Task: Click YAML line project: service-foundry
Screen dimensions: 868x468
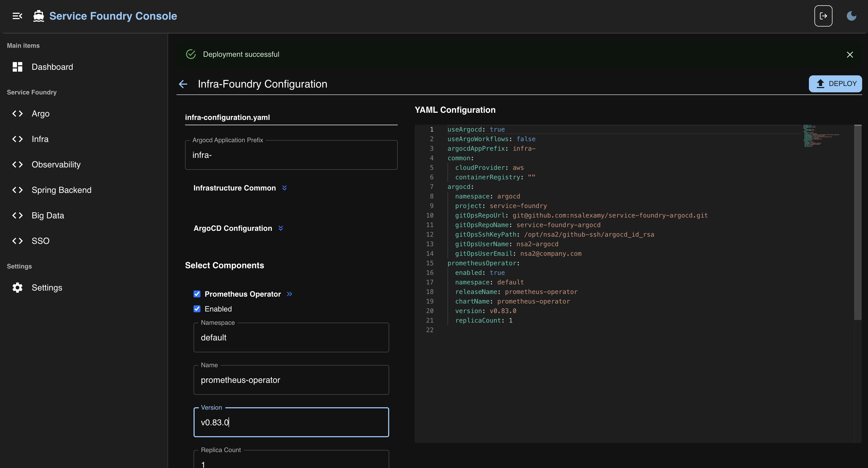Action: (501, 206)
